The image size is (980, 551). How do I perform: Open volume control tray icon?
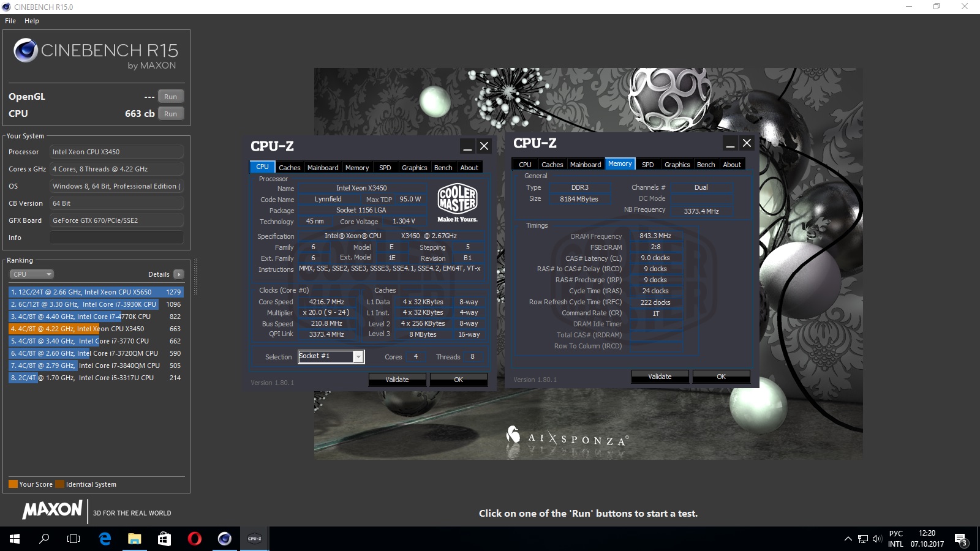[876, 539]
